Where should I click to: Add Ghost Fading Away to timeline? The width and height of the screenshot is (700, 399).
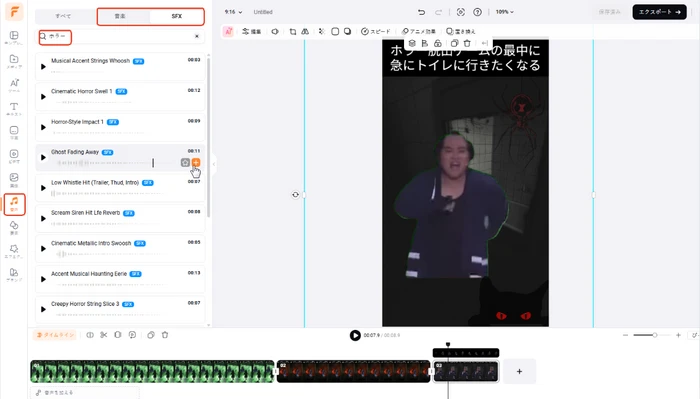(196, 162)
